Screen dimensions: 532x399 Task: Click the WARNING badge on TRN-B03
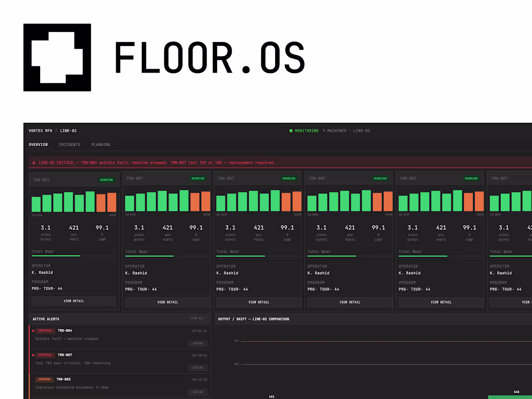coord(44,379)
